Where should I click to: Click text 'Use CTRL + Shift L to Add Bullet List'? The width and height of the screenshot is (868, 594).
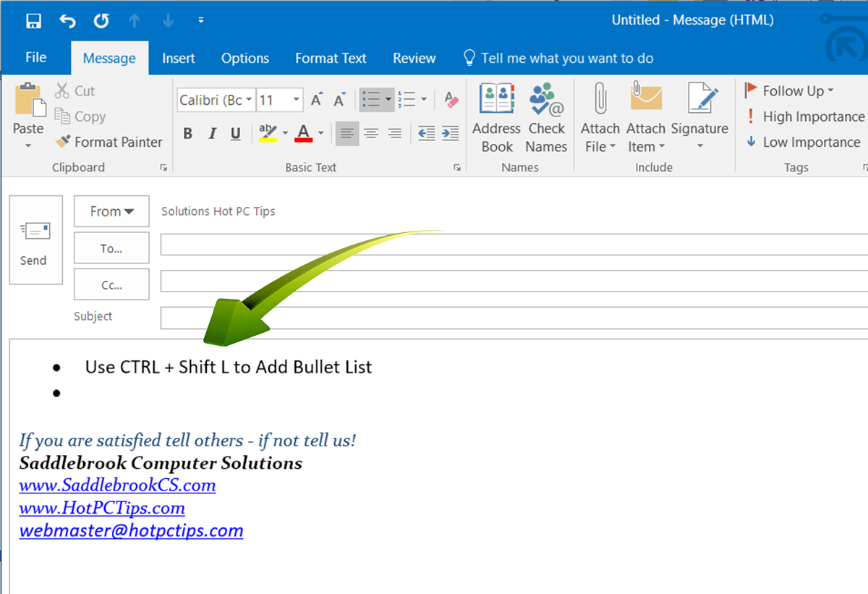pyautogui.click(x=229, y=367)
